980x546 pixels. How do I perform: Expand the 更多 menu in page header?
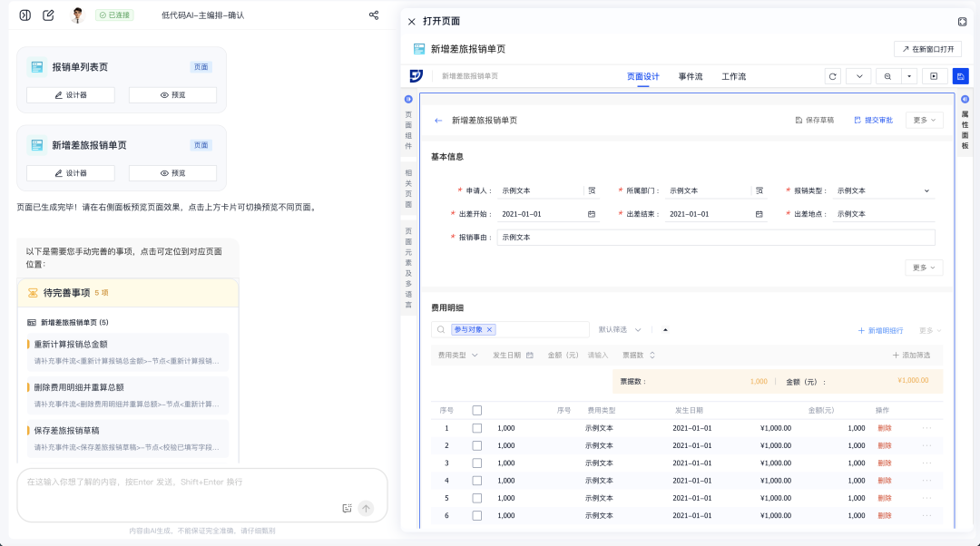pyautogui.click(x=925, y=120)
